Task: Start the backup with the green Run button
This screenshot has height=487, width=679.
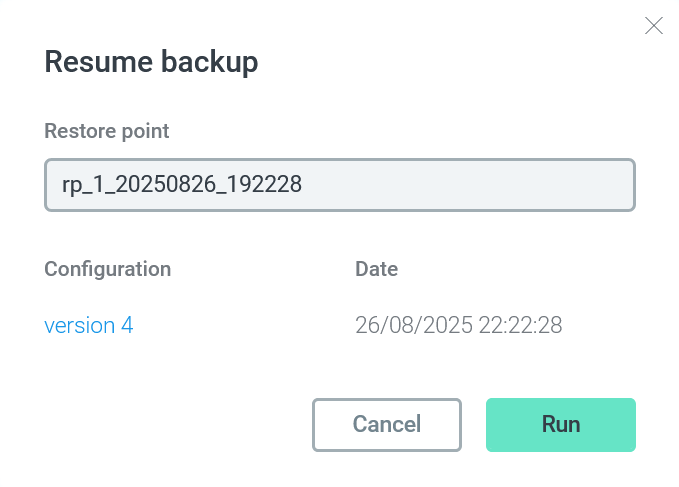Action: coord(560,424)
